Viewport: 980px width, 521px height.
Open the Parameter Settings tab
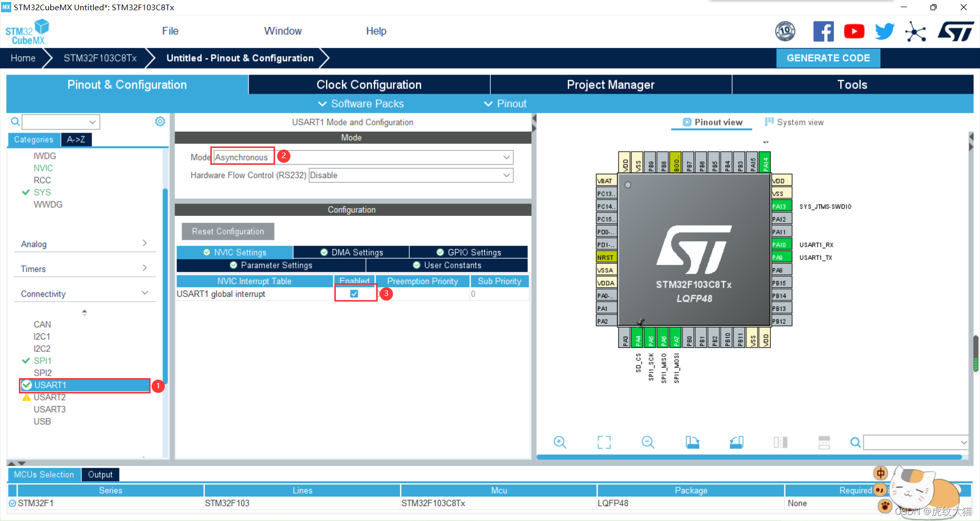(x=271, y=265)
